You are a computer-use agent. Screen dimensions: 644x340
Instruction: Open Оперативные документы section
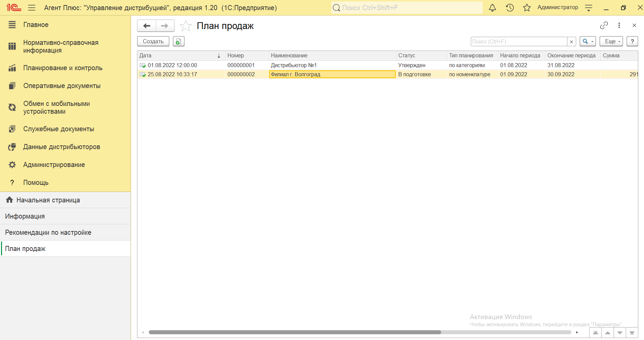tap(62, 86)
